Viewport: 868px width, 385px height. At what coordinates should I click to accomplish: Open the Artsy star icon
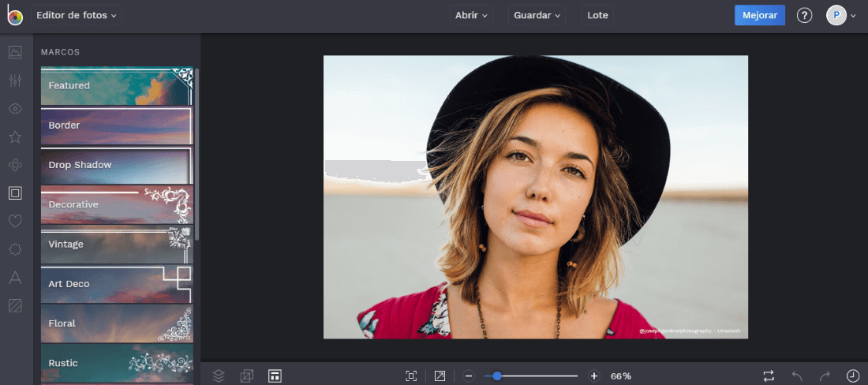[14, 137]
